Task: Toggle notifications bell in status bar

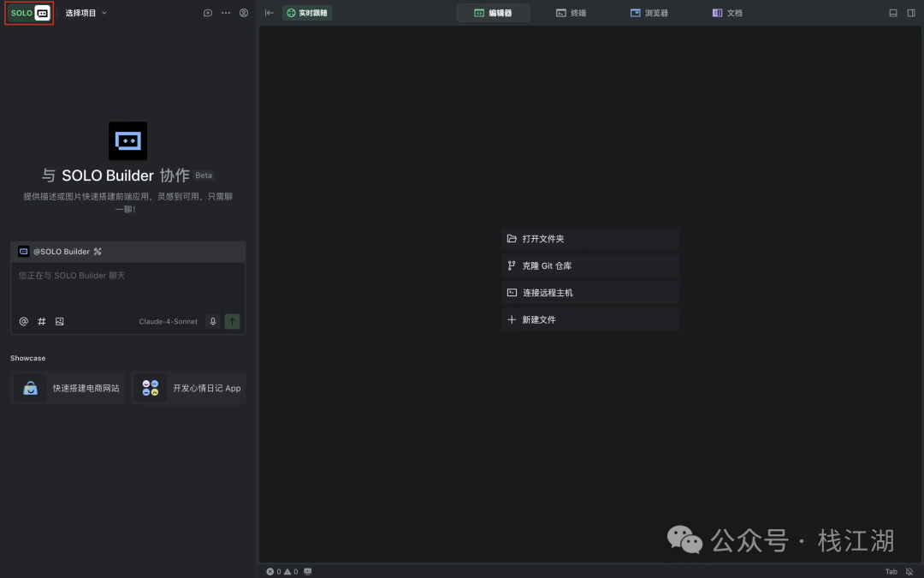Action: pos(909,571)
